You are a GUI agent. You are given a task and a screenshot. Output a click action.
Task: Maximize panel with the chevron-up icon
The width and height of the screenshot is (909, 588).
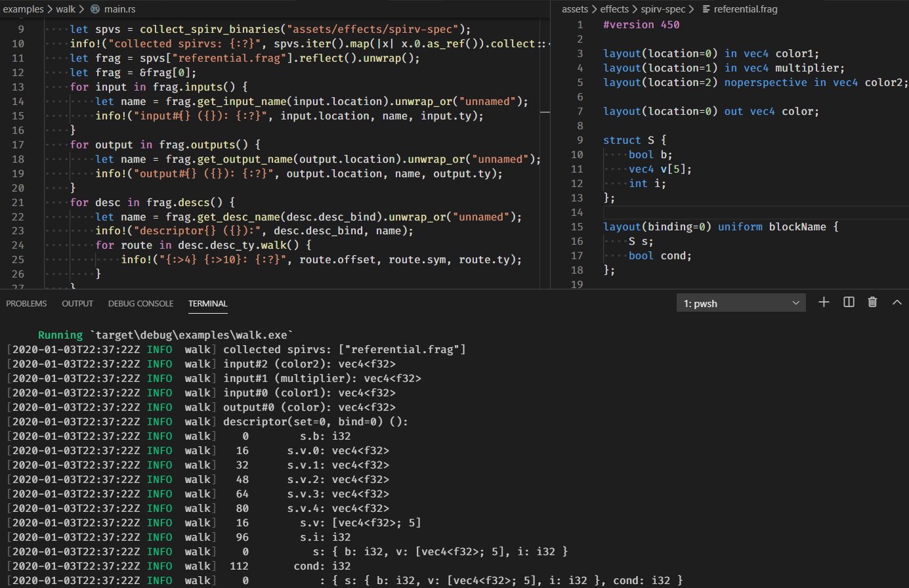point(897,302)
